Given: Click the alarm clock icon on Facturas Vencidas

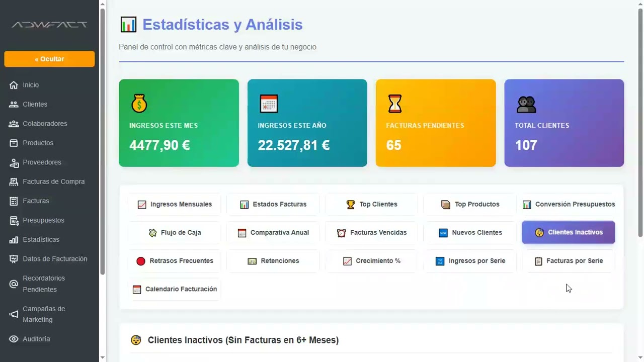Looking at the screenshot, I should coord(342,233).
